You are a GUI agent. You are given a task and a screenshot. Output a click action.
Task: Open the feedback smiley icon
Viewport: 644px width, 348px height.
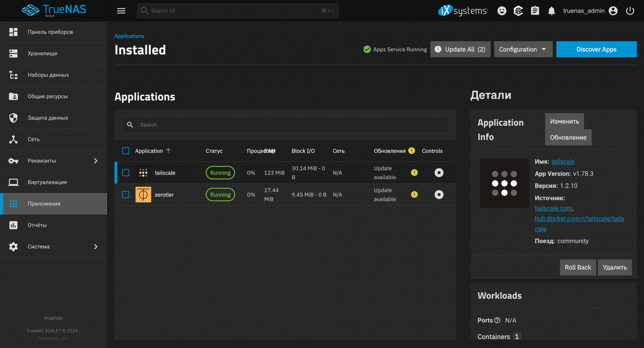[x=502, y=11]
